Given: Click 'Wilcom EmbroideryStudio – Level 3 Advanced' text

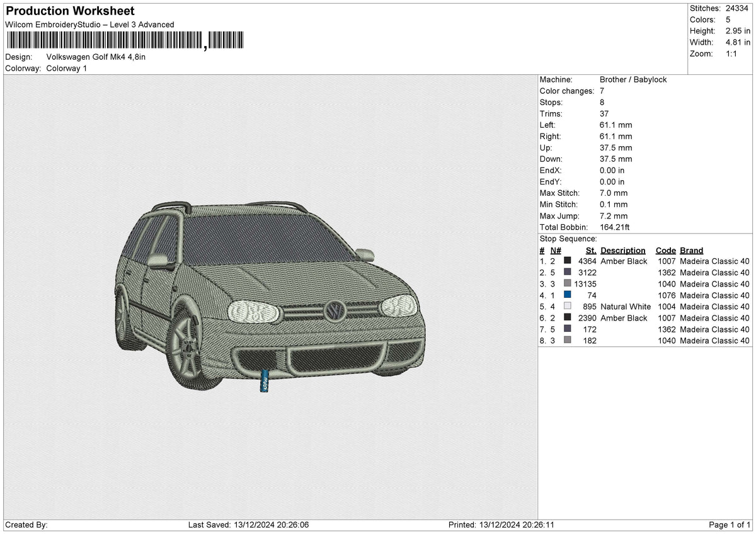Looking at the screenshot, I should 89,25.
